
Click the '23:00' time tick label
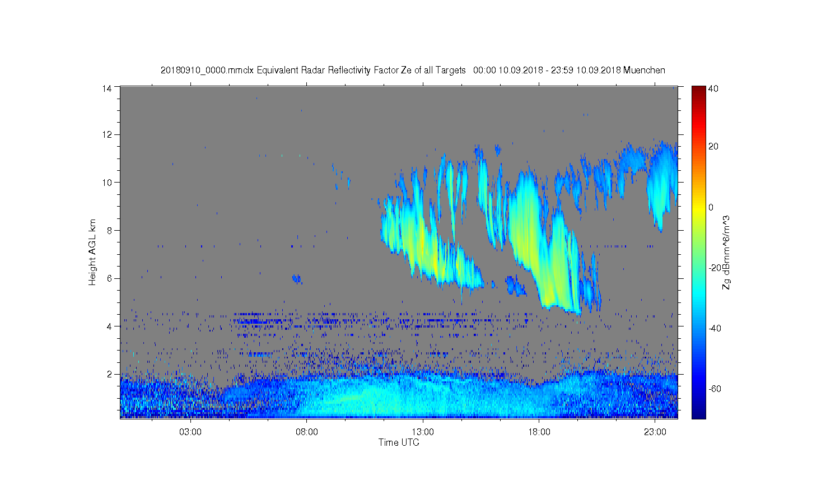655,432
